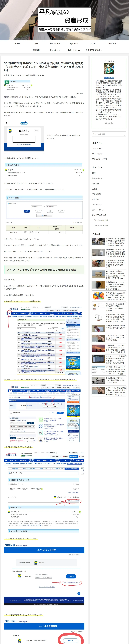Open the popular post SONYのテレビで番組表が出ない
The height and width of the screenshot is (644, 129).
pyautogui.click(x=109, y=359)
